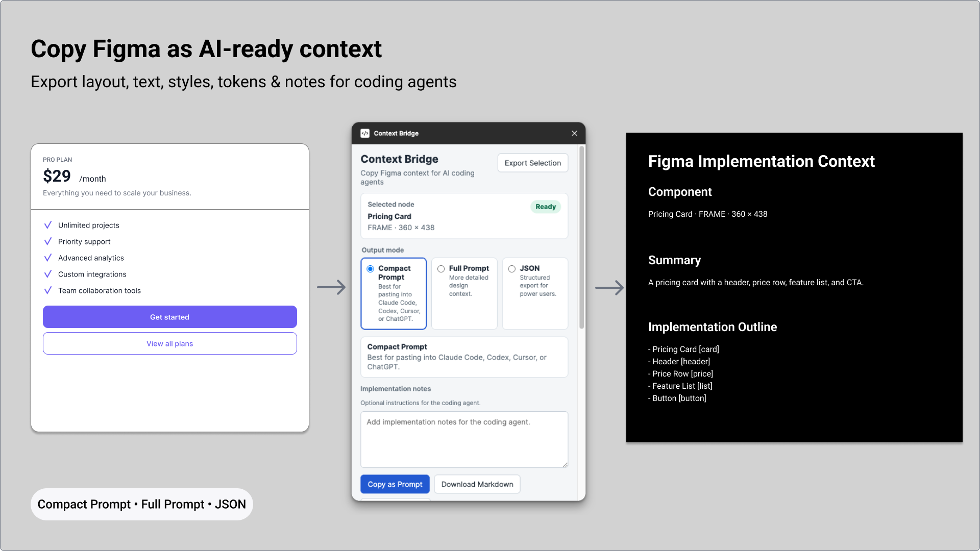The image size is (980, 551).
Task: Select the Full Prompt output mode
Action: pos(464,293)
